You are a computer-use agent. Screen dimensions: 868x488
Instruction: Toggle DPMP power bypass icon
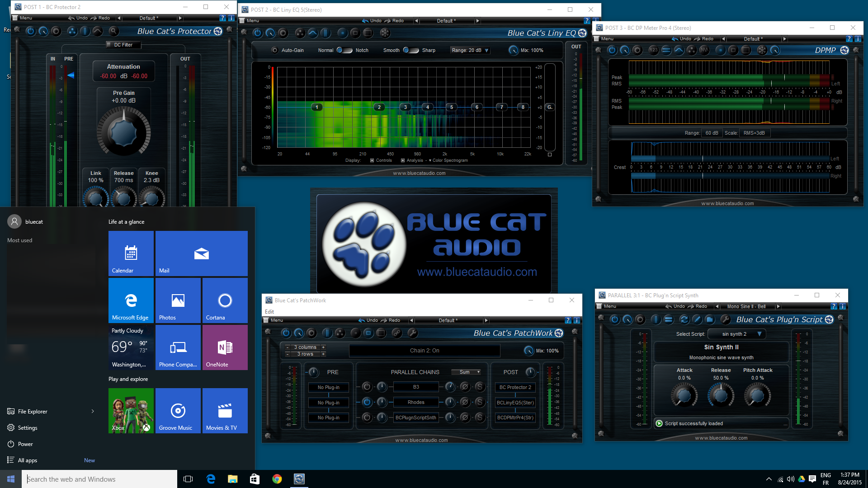612,50
